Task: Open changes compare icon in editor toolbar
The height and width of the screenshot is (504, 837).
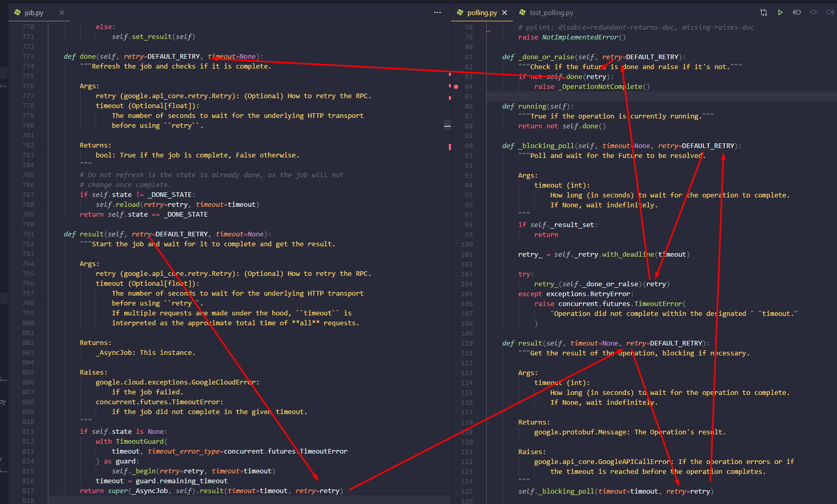Action: click(764, 12)
